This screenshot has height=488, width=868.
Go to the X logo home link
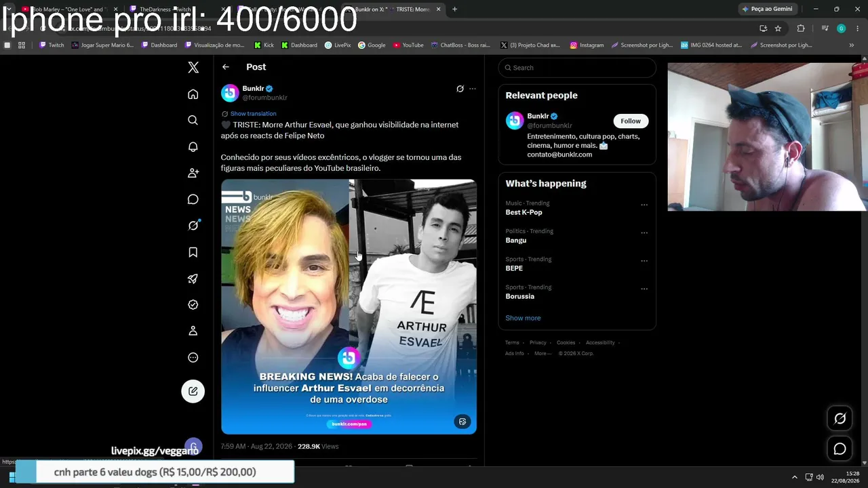coord(193,67)
